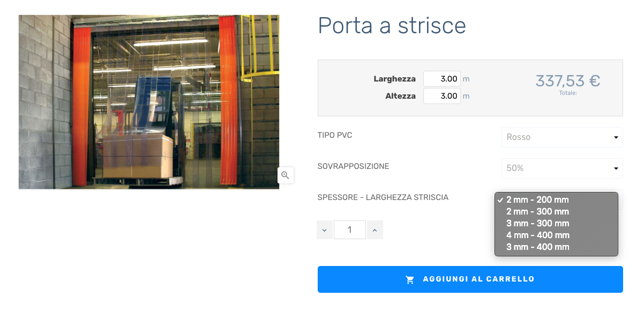Add product with Aggiungi al carrello button
This screenshot has width=644, height=318.
(470, 279)
